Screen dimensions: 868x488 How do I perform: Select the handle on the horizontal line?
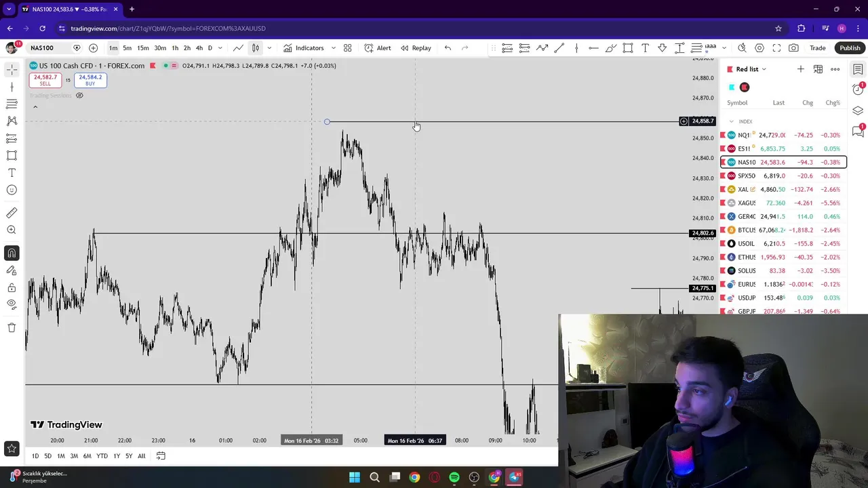coord(327,122)
